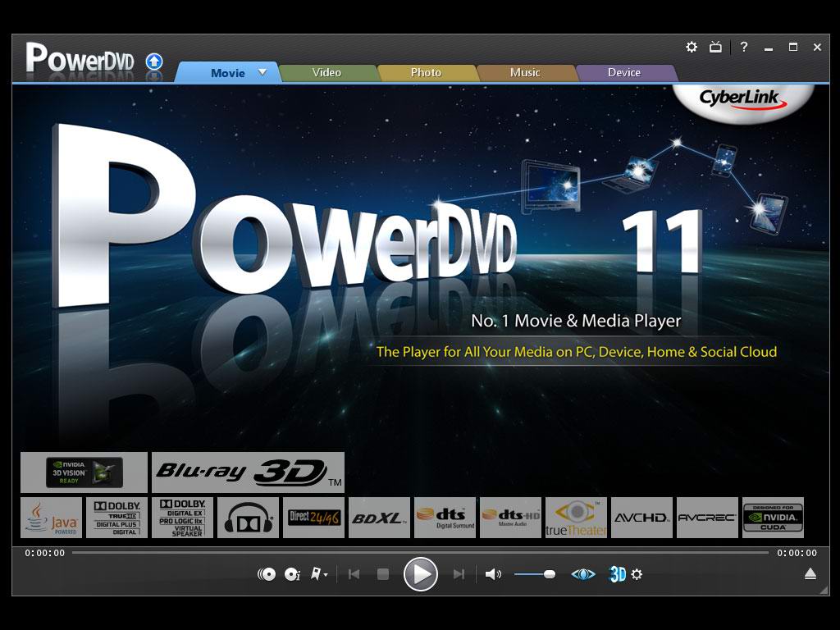Click the blue upgrade arrow icon
This screenshot has width=840, height=630.
[154, 62]
